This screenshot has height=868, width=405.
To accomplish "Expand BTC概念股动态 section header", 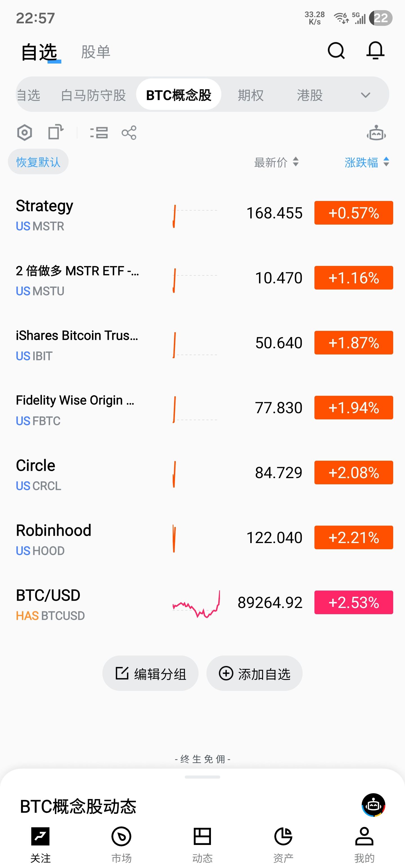I will tap(78, 806).
